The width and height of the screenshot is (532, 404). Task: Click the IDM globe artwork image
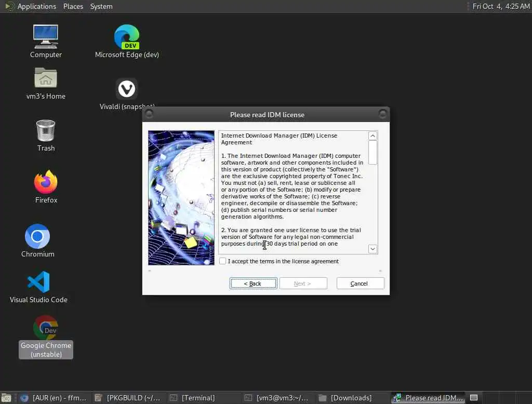click(x=181, y=198)
